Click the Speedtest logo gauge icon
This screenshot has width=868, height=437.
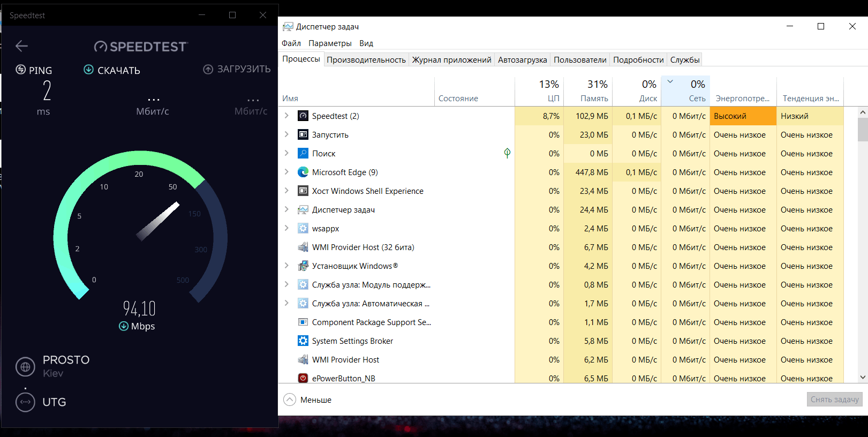[x=101, y=47]
